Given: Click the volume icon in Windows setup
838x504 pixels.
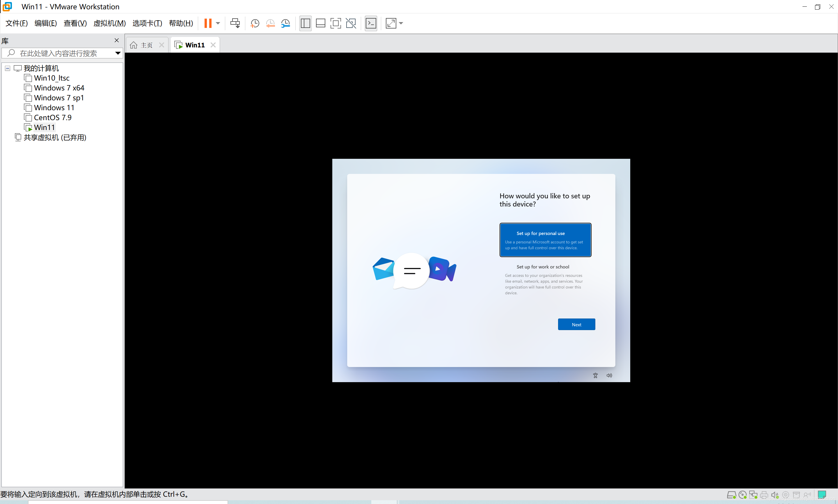Looking at the screenshot, I should tap(609, 375).
